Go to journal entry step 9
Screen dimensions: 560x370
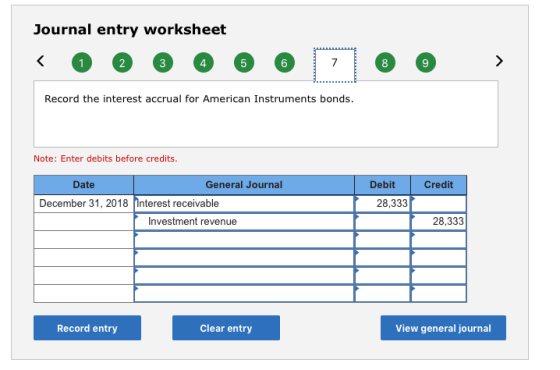[x=425, y=63]
